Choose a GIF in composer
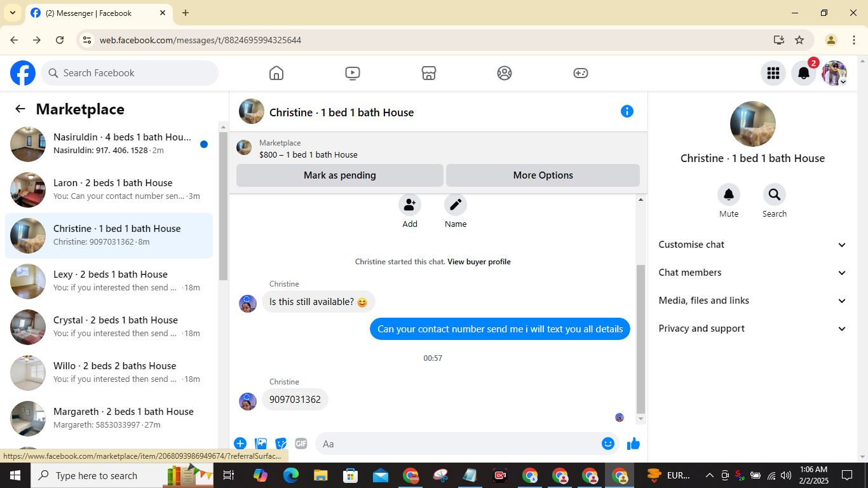 (x=301, y=444)
